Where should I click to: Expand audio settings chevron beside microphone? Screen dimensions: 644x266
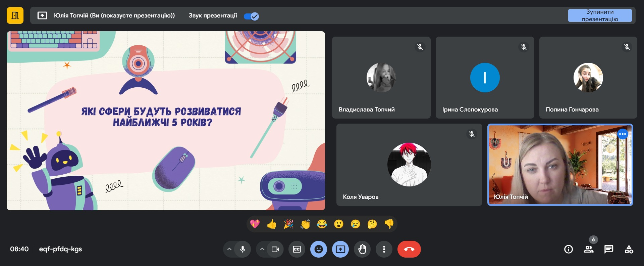[229, 249]
